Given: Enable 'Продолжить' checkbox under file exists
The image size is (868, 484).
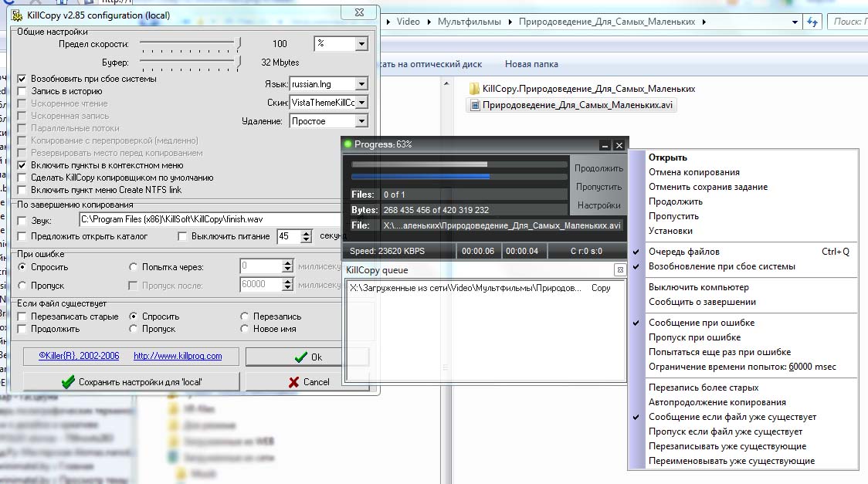Looking at the screenshot, I should [x=22, y=329].
